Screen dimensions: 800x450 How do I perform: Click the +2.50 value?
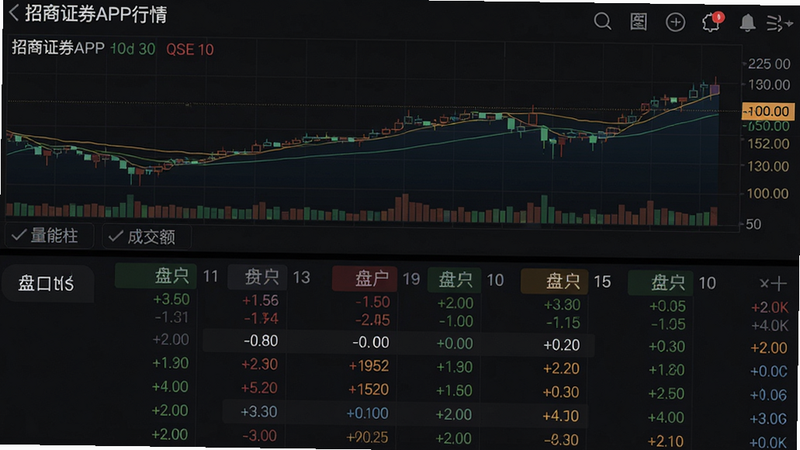point(666,394)
